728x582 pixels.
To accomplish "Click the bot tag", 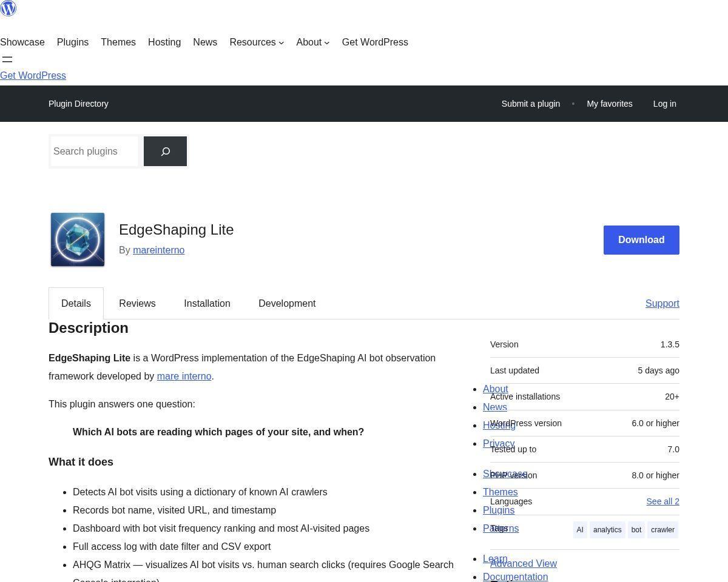I will (636, 530).
